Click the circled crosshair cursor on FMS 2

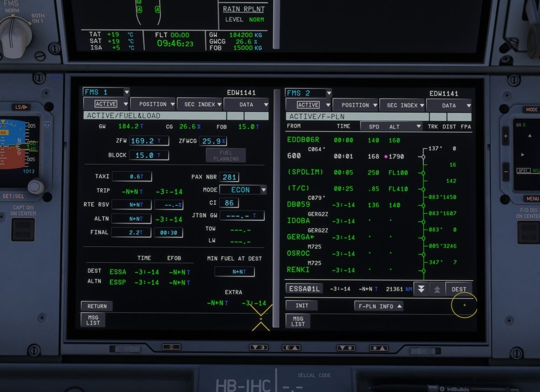[465, 306]
